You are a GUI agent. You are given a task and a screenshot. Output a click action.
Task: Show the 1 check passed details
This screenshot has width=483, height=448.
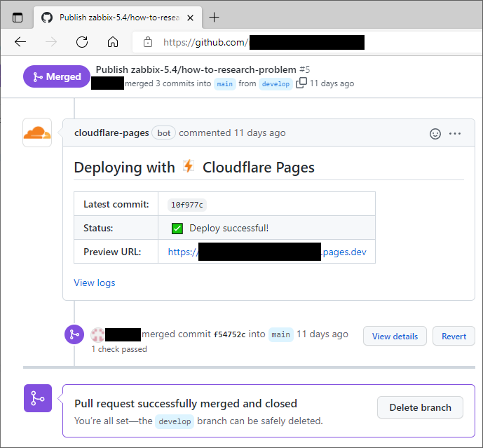click(119, 349)
